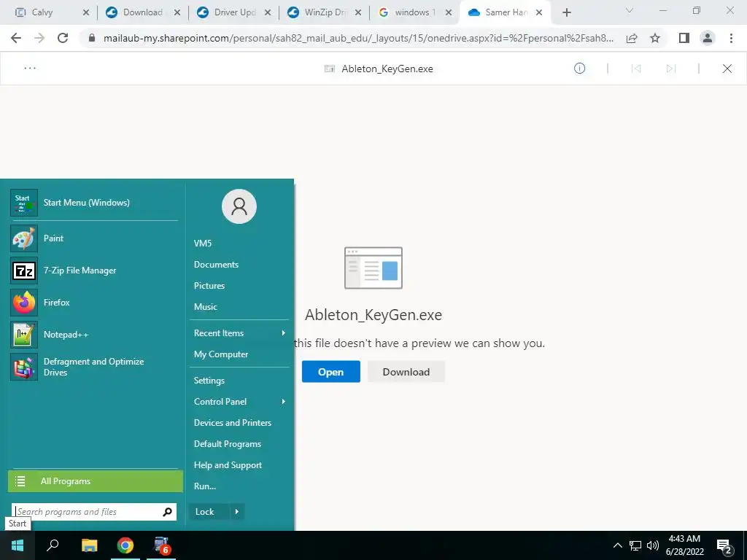Open the tab search chevron
The height and width of the screenshot is (560, 747).
click(630, 11)
